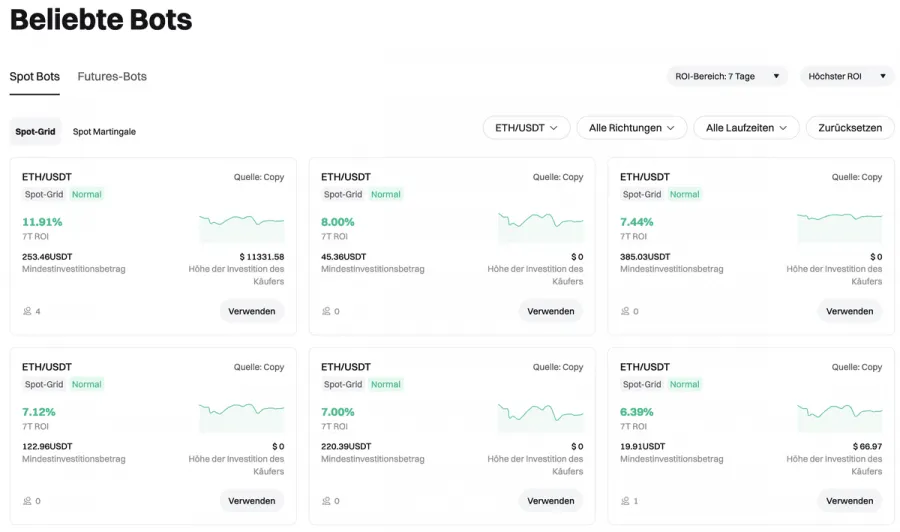This screenshot has height=532, width=900.
Task: Click the 7.44% ROI value
Action: click(637, 222)
